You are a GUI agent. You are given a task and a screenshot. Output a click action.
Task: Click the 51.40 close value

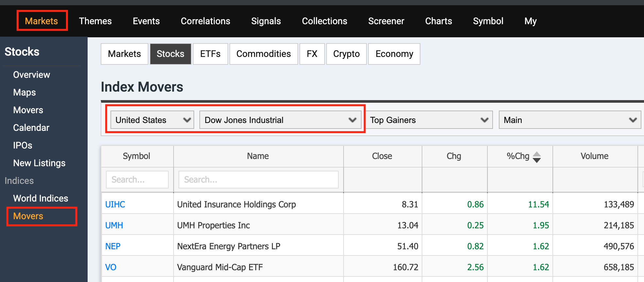(408, 246)
